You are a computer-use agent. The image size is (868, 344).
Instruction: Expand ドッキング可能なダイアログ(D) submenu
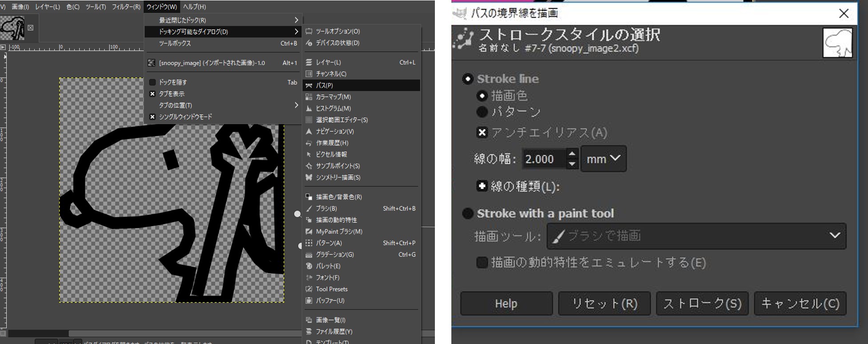(x=224, y=32)
